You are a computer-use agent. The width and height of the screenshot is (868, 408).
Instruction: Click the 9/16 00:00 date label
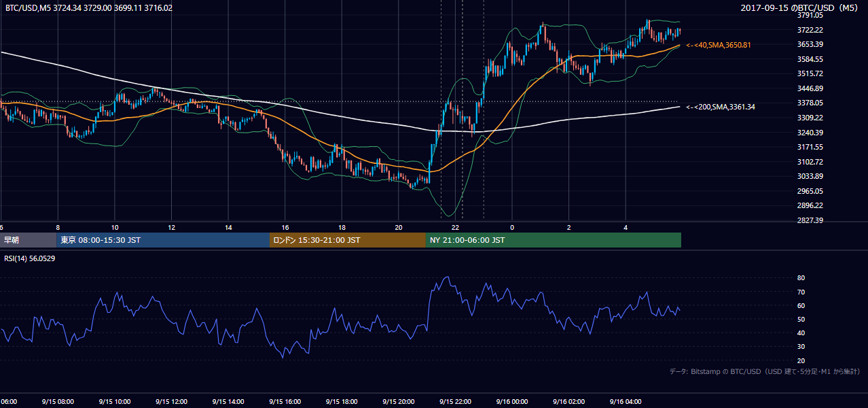pos(511,402)
